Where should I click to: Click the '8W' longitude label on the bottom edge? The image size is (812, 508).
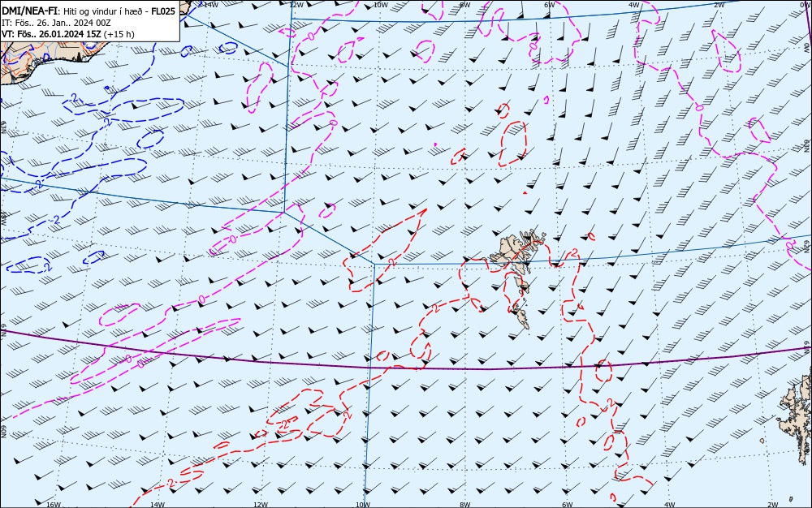pyautogui.click(x=464, y=505)
